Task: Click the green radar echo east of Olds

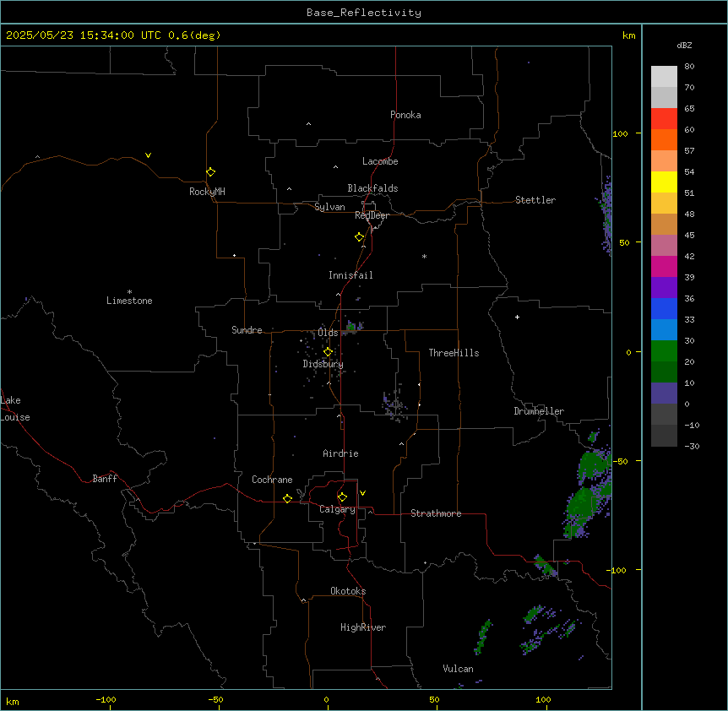Action: click(x=351, y=328)
